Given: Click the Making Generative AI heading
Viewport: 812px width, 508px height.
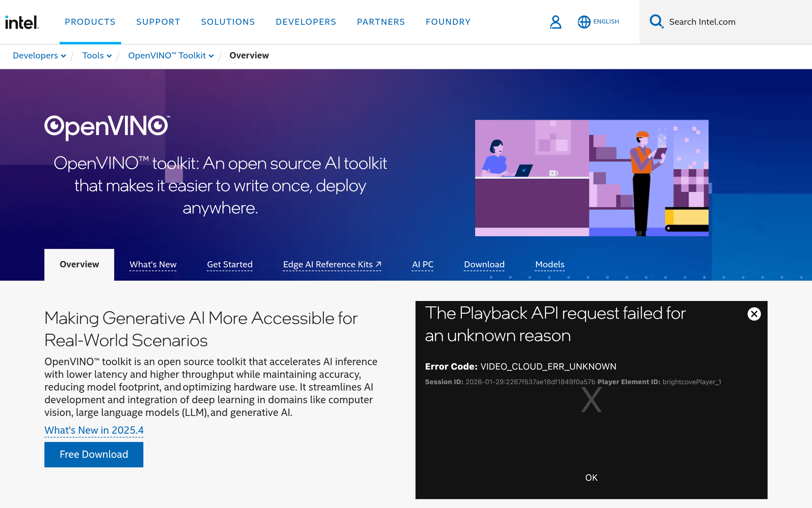Looking at the screenshot, I should 201,329.
